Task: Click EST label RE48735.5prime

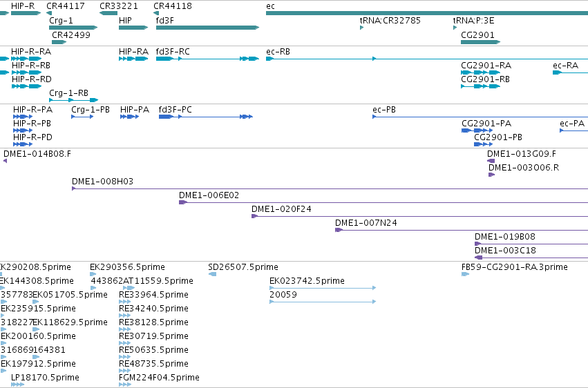Action: tap(153, 364)
